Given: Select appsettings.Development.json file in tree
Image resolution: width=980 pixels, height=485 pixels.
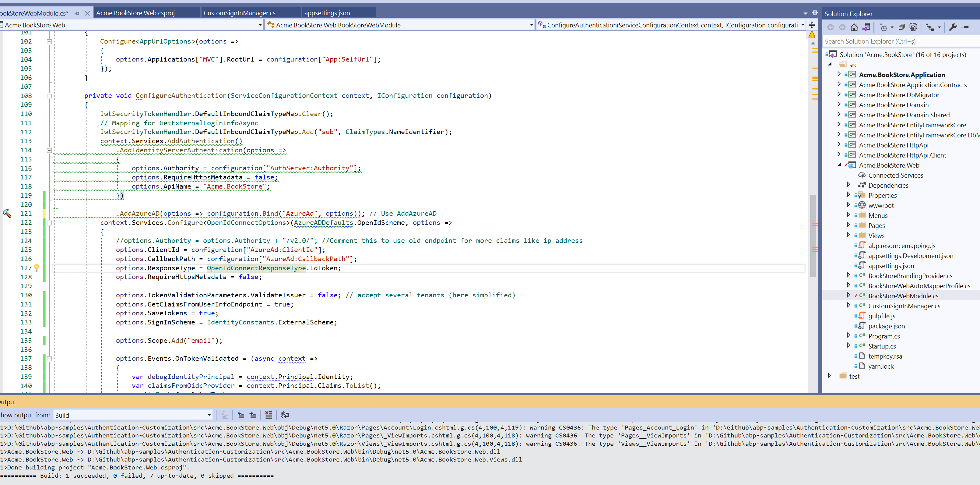Looking at the screenshot, I should pyautogui.click(x=910, y=256).
